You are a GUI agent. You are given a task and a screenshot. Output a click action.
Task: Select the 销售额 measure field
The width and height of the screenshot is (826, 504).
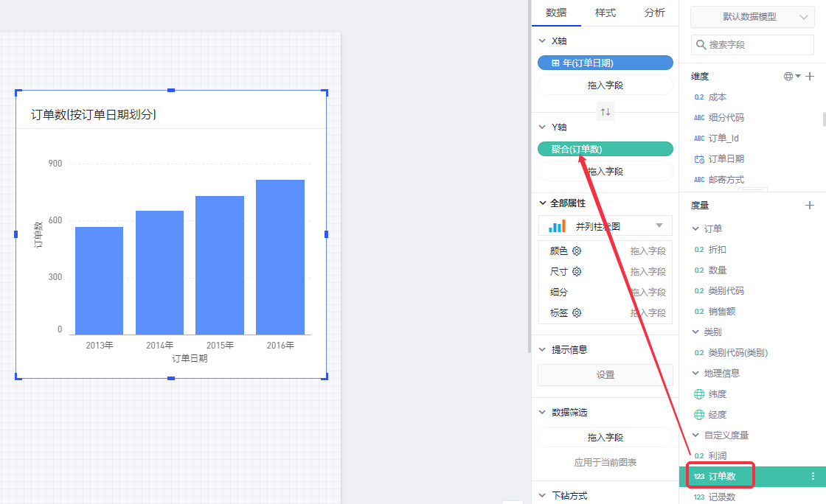[721, 312]
